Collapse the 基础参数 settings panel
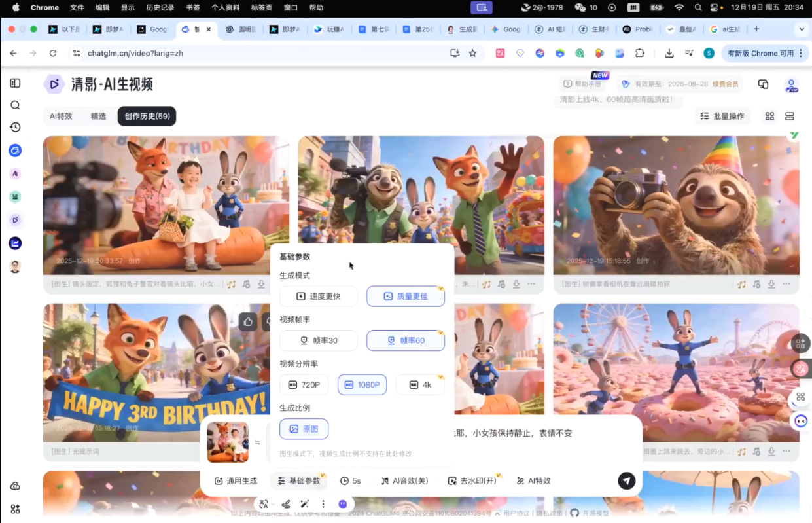This screenshot has width=812, height=523. pos(299,481)
